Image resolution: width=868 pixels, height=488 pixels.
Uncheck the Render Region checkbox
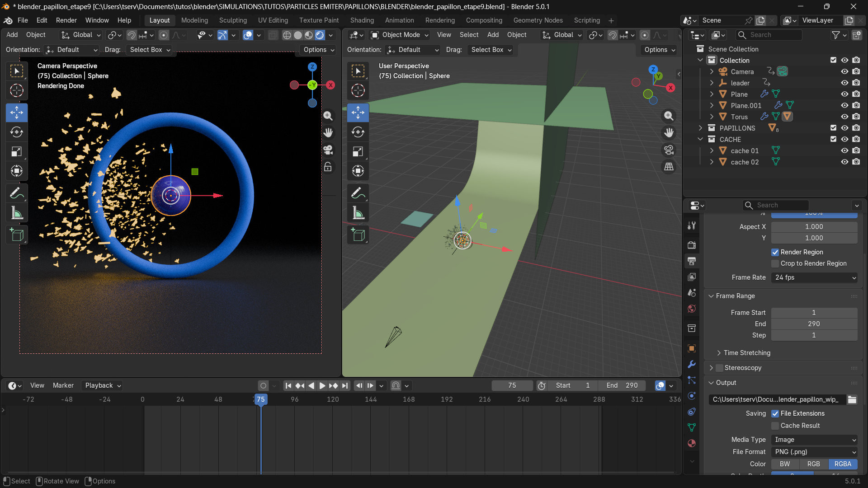[x=775, y=252]
